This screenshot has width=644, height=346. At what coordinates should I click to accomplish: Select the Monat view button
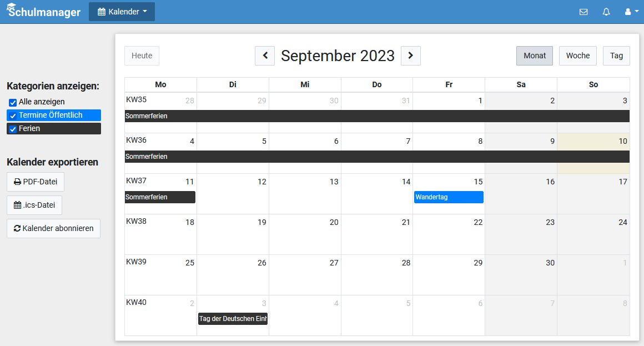tap(534, 56)
